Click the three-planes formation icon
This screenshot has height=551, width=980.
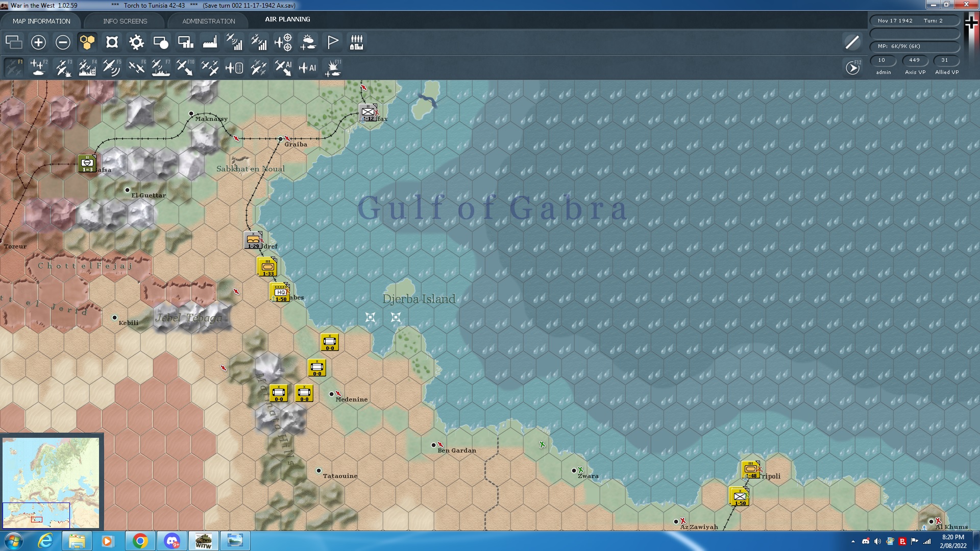[210, 67]
